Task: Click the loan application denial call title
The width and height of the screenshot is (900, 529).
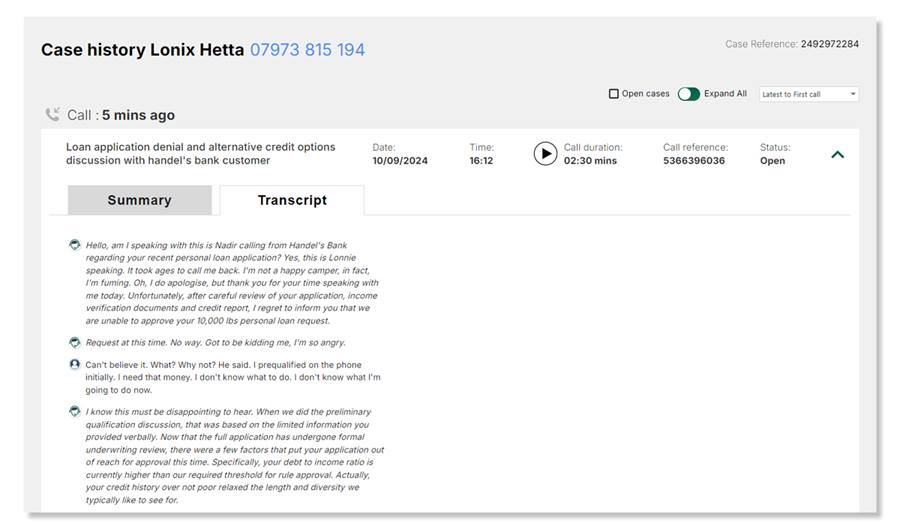Action: click(200, 153)
